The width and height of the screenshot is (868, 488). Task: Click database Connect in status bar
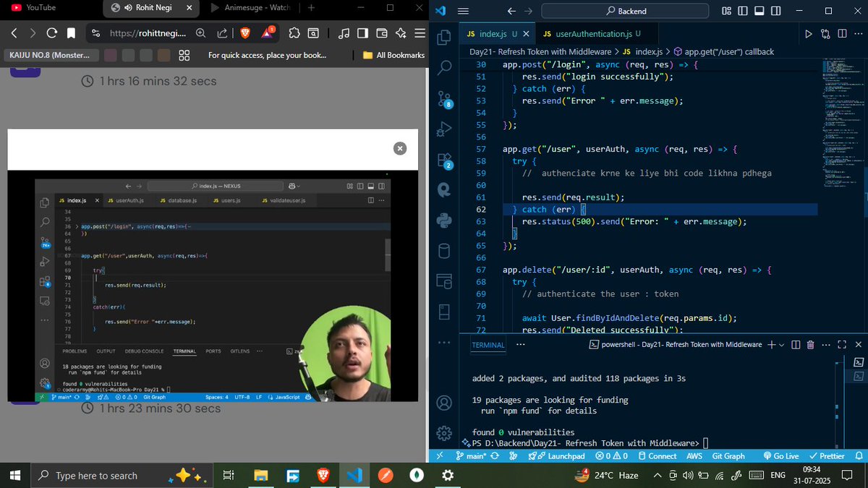pos(657,456)
